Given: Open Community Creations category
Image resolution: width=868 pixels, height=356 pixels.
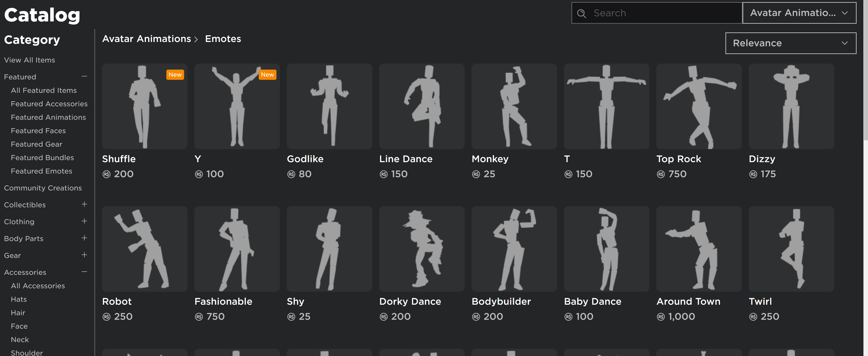Looking at the screenshot, I should [43, 188].
